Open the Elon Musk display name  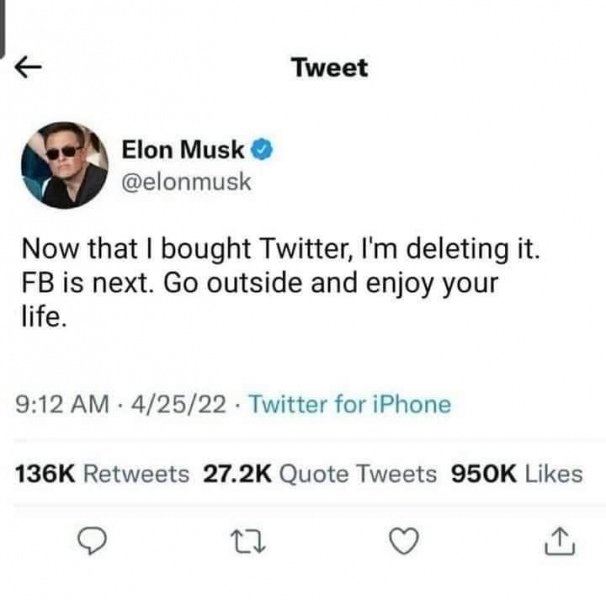click(183, 150)
